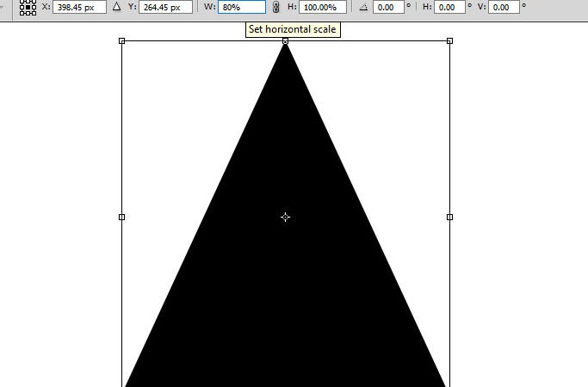The height and width of the screenshot is (387, 588).
Task: Click the right-middle transform handle
Action: click(449, 217)
